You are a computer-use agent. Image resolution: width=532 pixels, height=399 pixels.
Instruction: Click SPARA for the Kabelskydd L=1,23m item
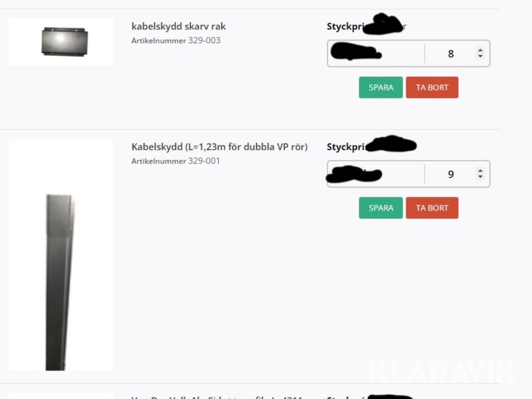pos(381,208)
